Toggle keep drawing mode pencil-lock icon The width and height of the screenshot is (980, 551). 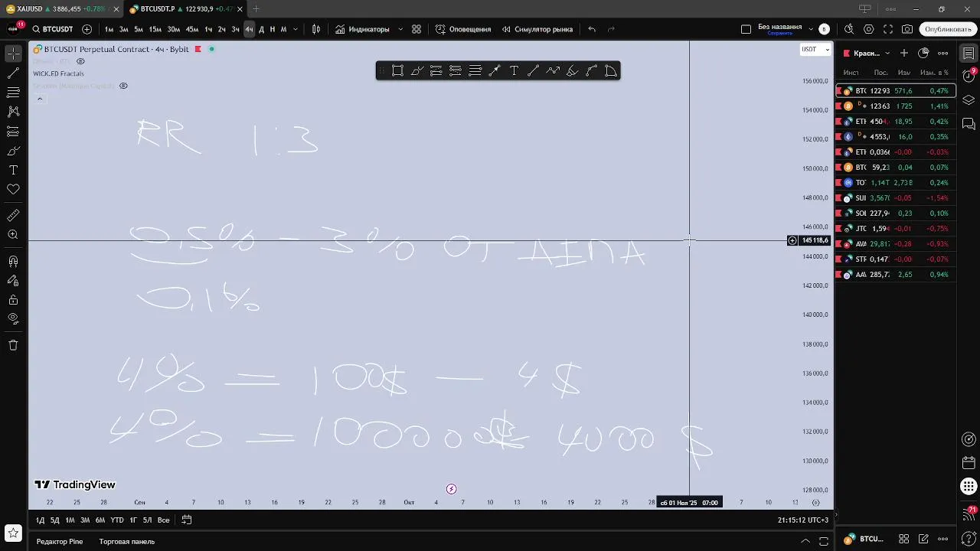tap(13, 281)
